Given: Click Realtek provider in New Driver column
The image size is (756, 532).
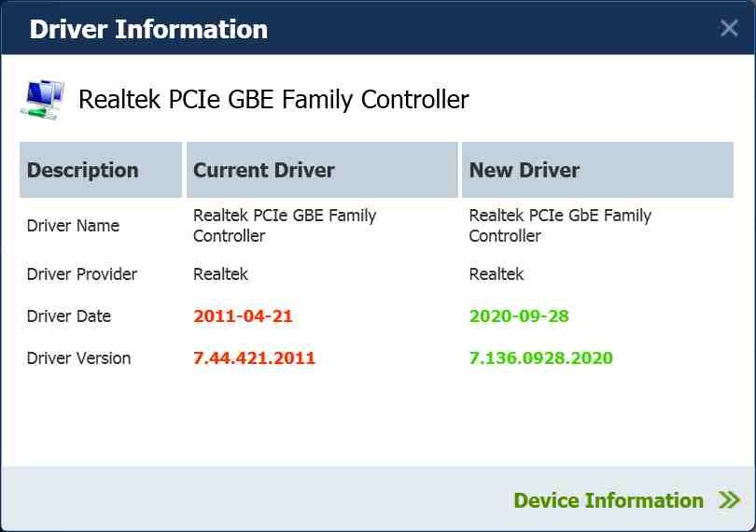Looking at the screenshot, I should 497,274.
